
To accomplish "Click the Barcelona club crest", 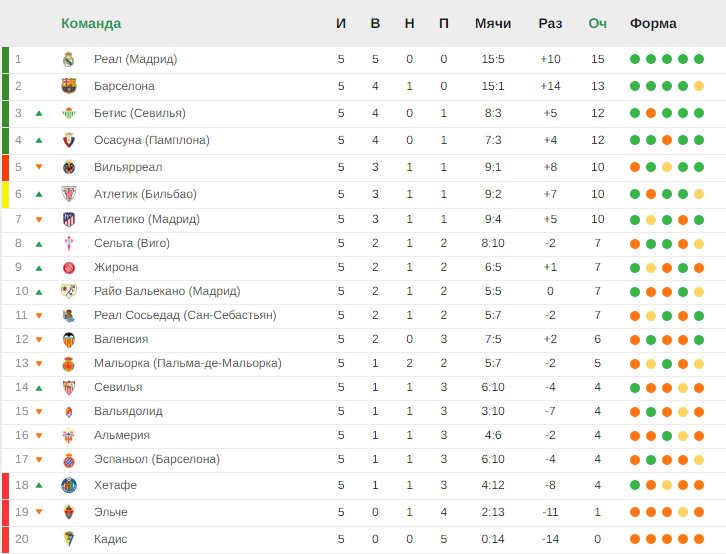I will 69,86.
